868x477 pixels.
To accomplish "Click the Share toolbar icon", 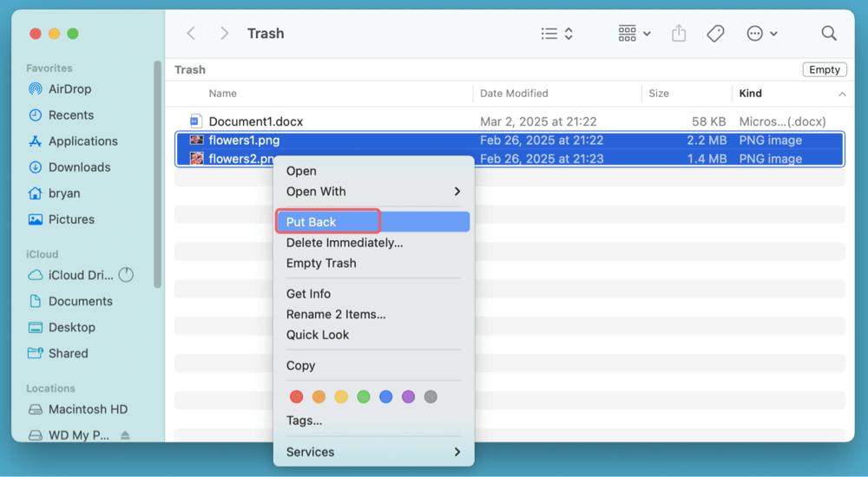I will (679, 34).
